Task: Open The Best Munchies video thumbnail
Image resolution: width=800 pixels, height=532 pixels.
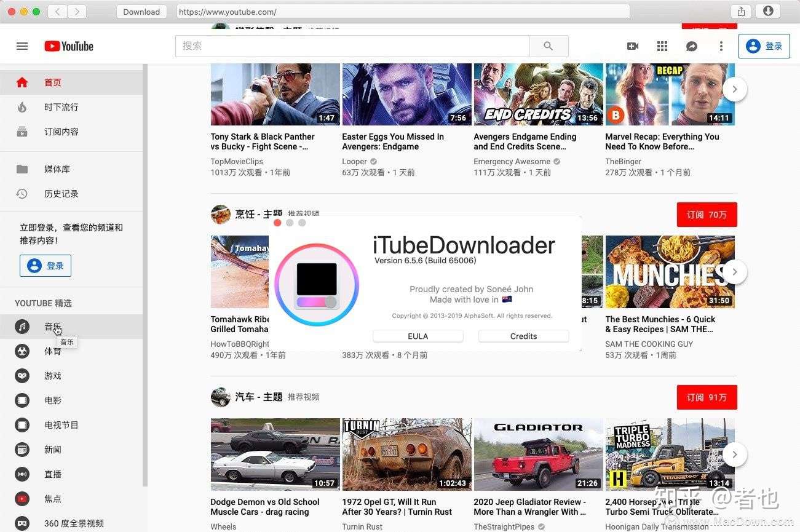Action: [670, 272]
